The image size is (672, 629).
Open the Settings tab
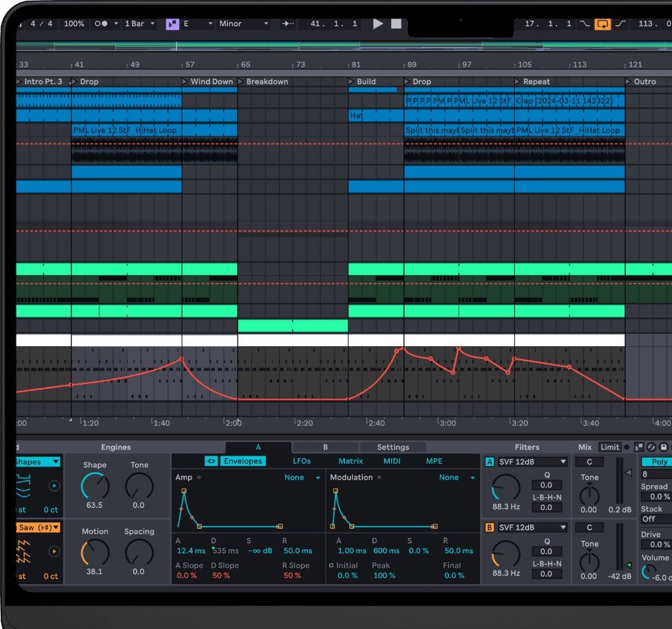(x=393, y=447)
